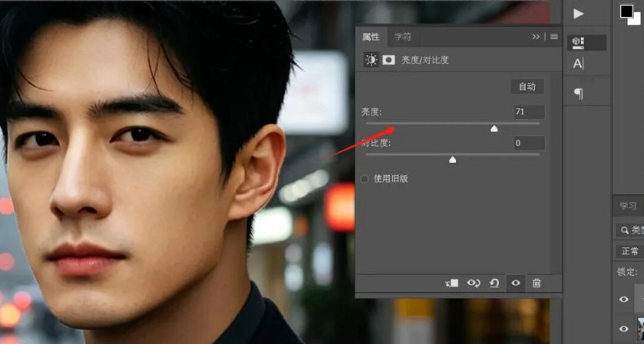Click the black foreground color swatch
644x344 pixels.
tap(627, 11)
